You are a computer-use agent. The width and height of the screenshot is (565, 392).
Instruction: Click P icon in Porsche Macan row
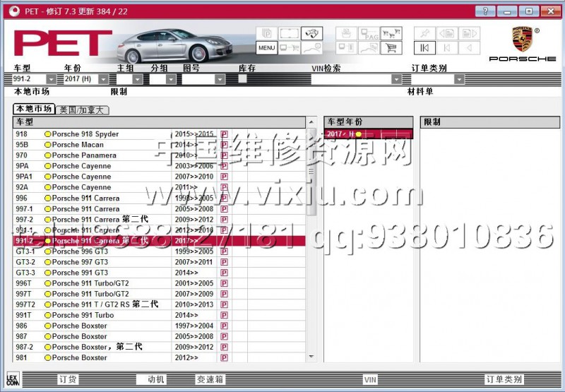pyautogui.click(x=224, y=145)
